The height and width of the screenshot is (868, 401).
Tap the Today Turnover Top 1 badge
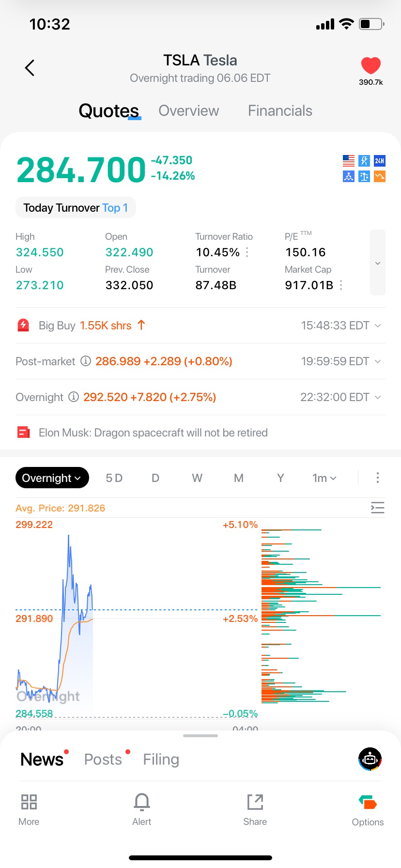[76, 208]
